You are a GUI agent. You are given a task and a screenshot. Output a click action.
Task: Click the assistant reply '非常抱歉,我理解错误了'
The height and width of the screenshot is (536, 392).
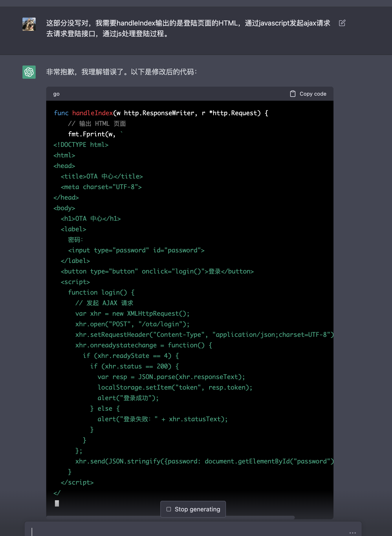click(x=121, y=72)
